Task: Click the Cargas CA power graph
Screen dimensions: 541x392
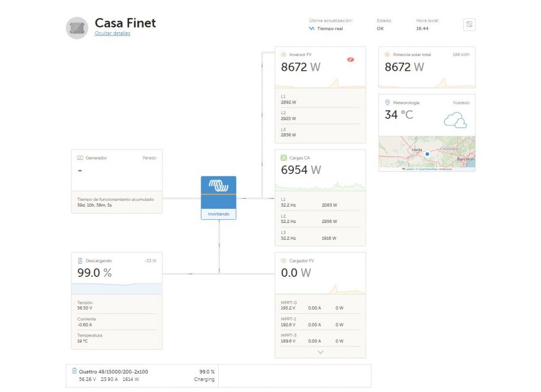Action: click(x=320, y=186)
